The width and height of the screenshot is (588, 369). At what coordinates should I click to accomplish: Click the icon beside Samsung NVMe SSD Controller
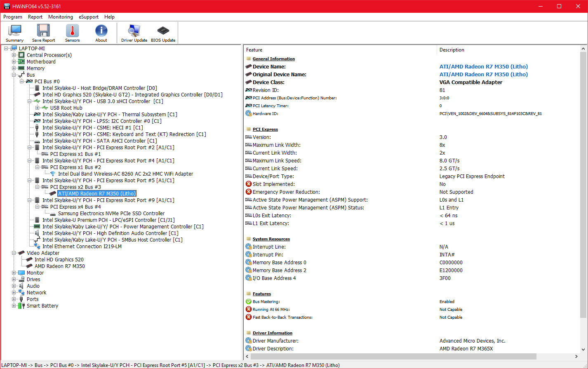coord(53,214)
